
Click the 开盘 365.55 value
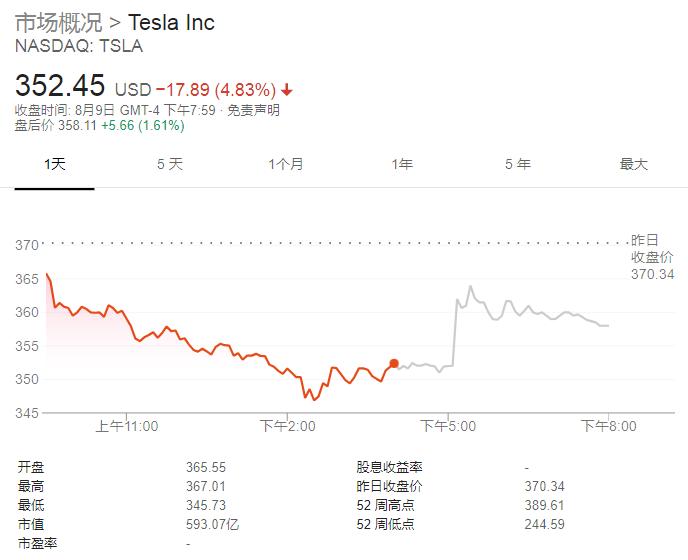[204, 467]
